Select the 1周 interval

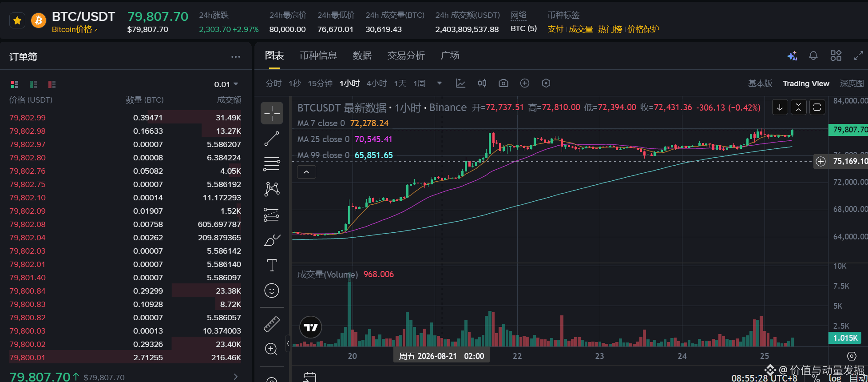click(x=420, y=84)
